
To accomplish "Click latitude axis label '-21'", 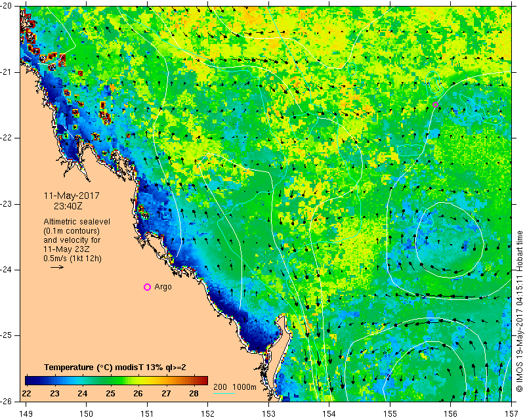I will (x=7, y=72).
